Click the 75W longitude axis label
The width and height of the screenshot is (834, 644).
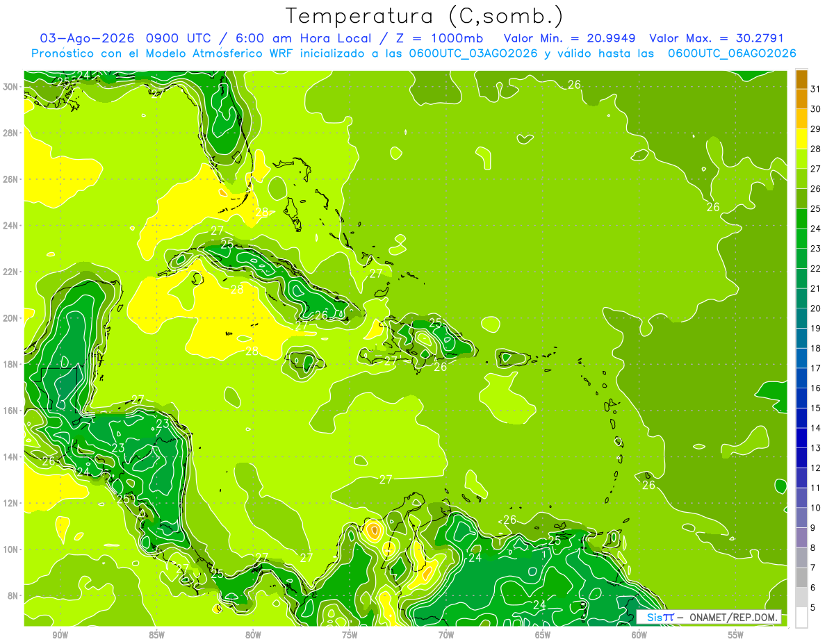tap(350, 635)
